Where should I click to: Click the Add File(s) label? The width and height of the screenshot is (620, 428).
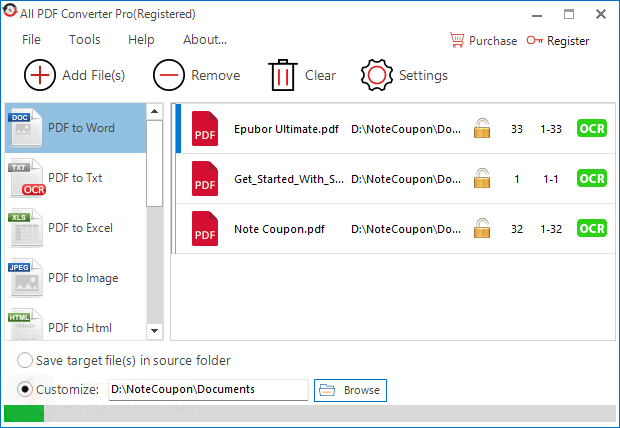coord(94,75)
